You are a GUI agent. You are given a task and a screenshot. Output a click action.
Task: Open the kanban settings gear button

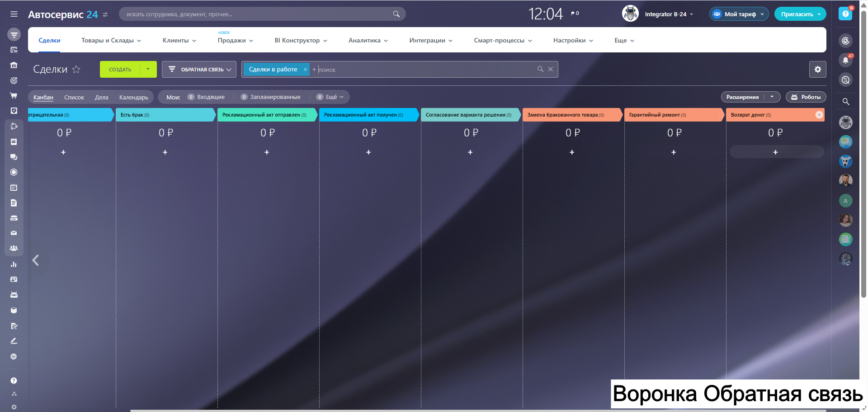(x=818, y=69)
